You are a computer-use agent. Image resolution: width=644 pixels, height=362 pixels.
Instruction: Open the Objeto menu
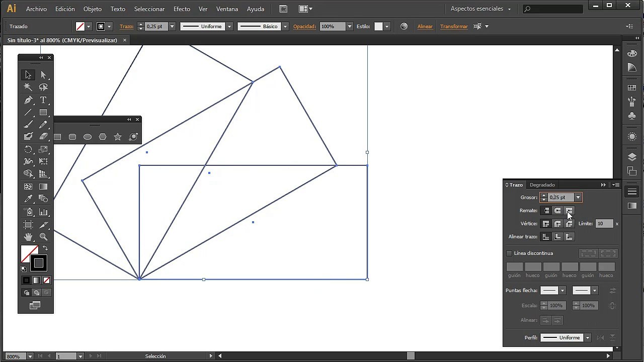point(93,9)
